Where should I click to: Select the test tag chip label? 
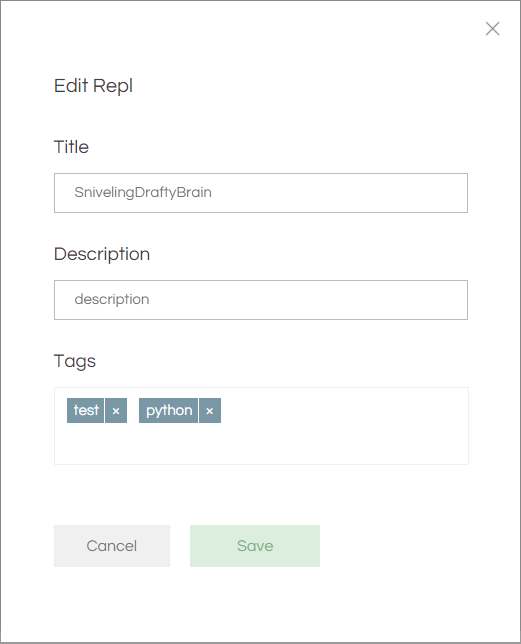[85, 410]
